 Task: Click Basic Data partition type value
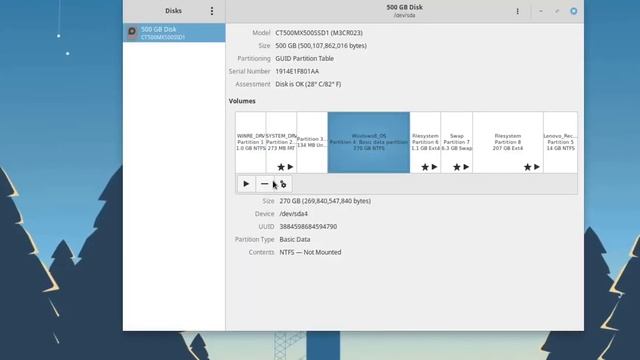(295, 240)
